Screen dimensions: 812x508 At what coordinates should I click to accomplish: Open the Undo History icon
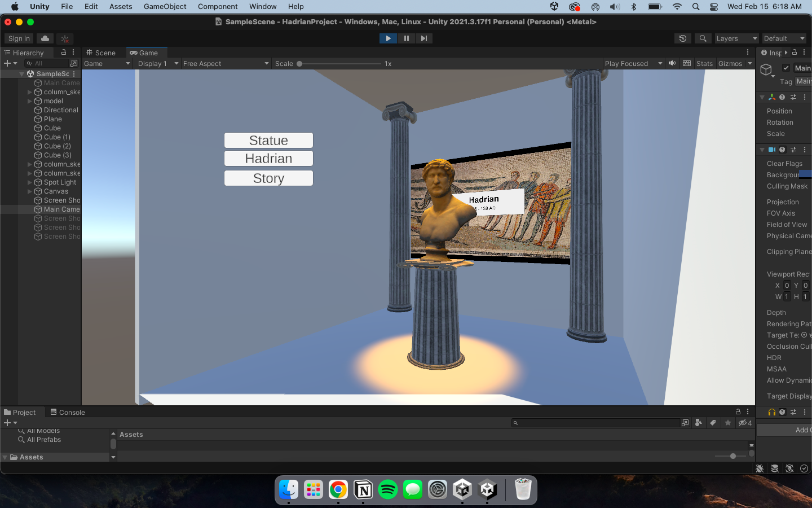[x=683, y=38]
